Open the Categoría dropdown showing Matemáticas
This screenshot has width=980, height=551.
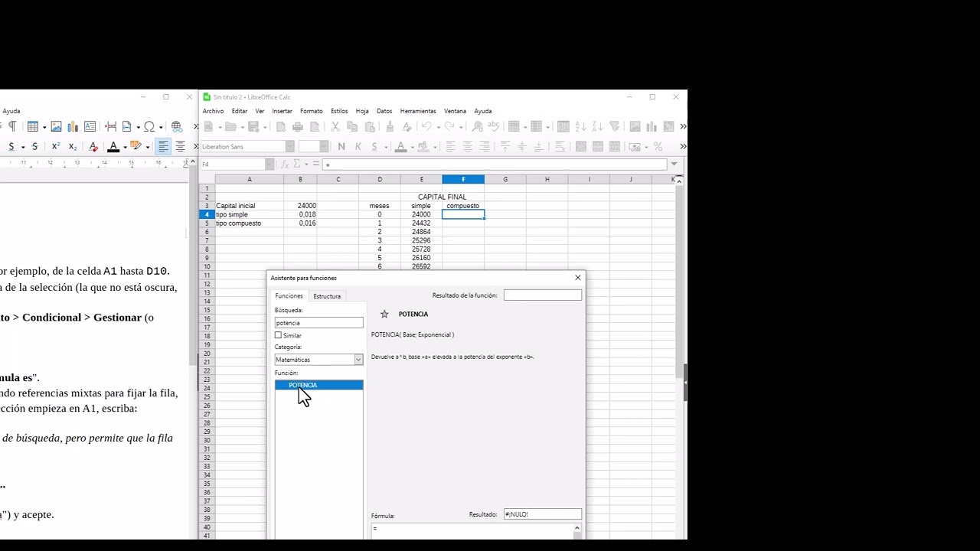coord(358,360)
